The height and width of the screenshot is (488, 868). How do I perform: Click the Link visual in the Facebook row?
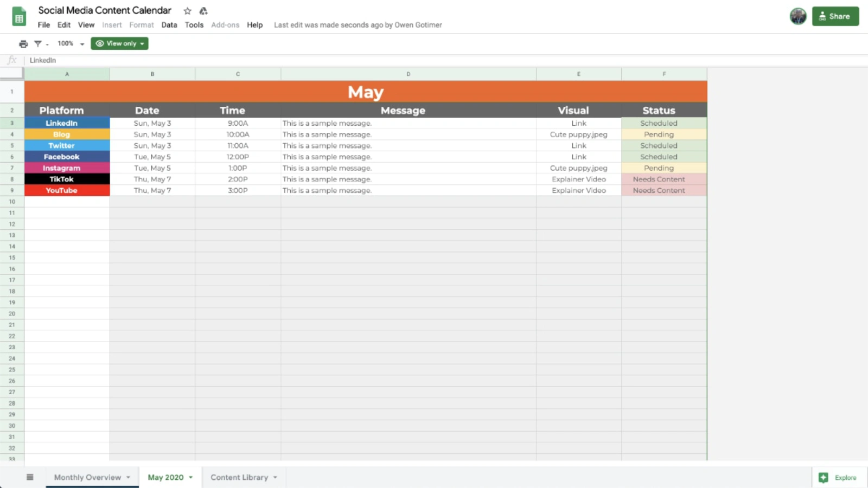point(579,157)
